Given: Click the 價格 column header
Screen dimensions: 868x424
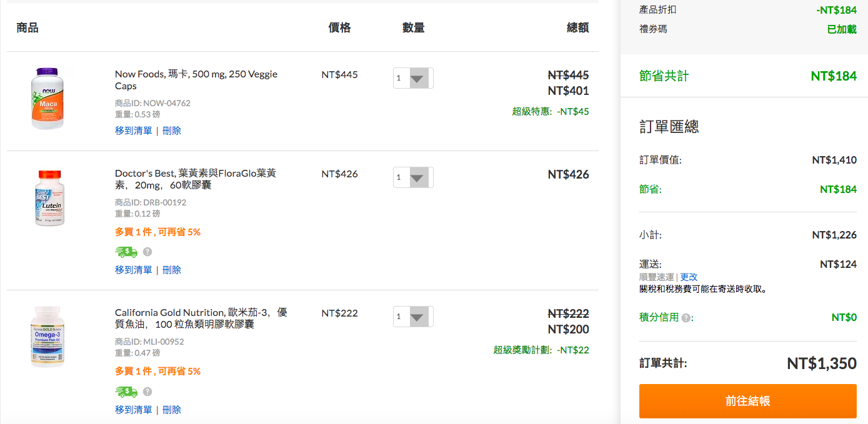Looking at the screenshot, I should coord(339,27).
